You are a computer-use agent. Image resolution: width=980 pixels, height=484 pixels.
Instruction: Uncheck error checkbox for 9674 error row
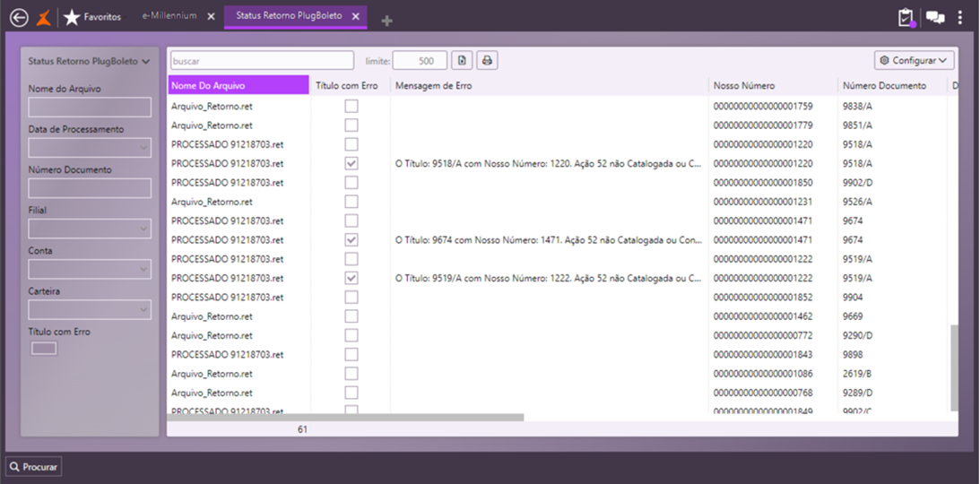pos(351,240)
